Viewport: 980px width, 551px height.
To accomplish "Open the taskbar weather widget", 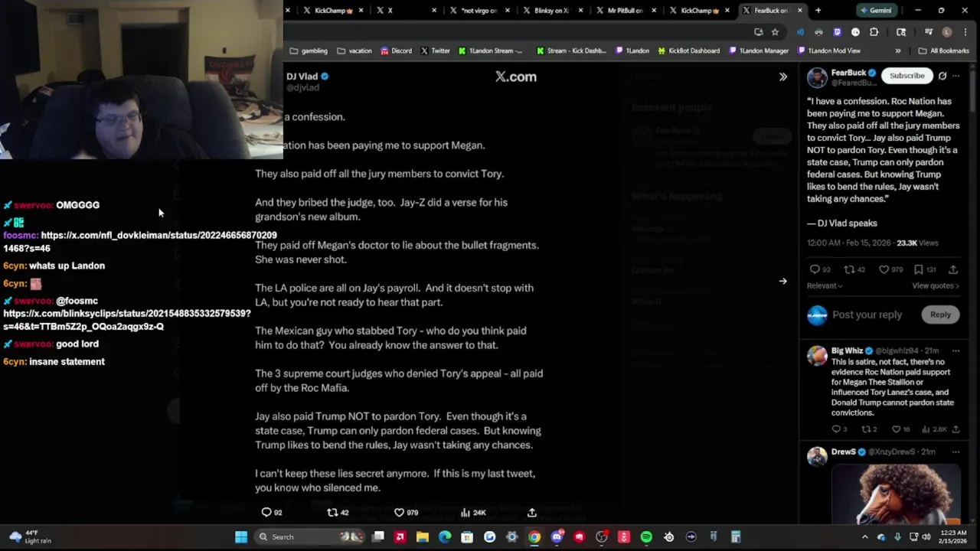I will click(31, 536).
